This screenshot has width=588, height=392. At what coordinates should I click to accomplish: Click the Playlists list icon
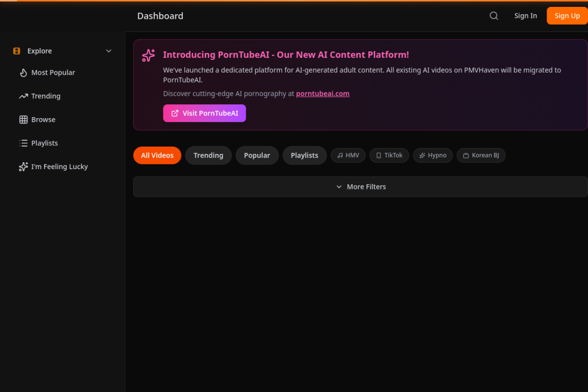pyautogui.click(x=23, y=143)
